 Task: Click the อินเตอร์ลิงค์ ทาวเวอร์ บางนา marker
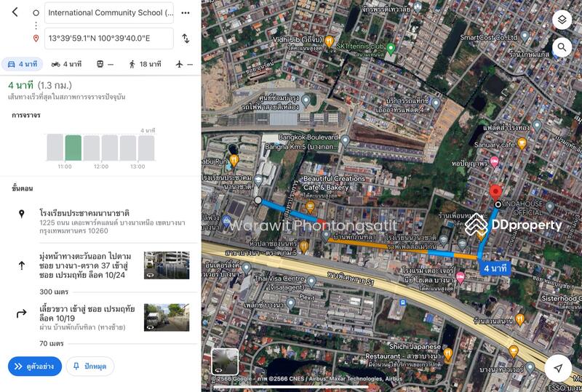point(246,268)
